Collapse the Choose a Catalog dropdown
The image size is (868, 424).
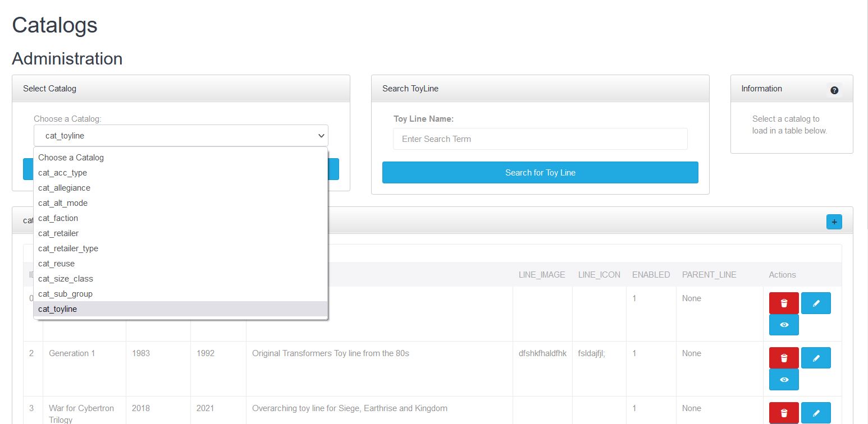[x=181, y=136]
